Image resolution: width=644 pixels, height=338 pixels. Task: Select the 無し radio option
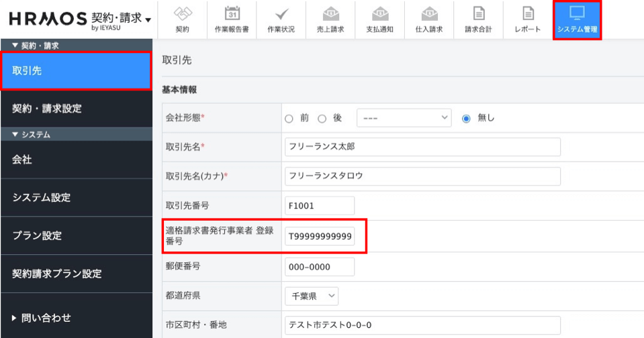tap(466, 119)
